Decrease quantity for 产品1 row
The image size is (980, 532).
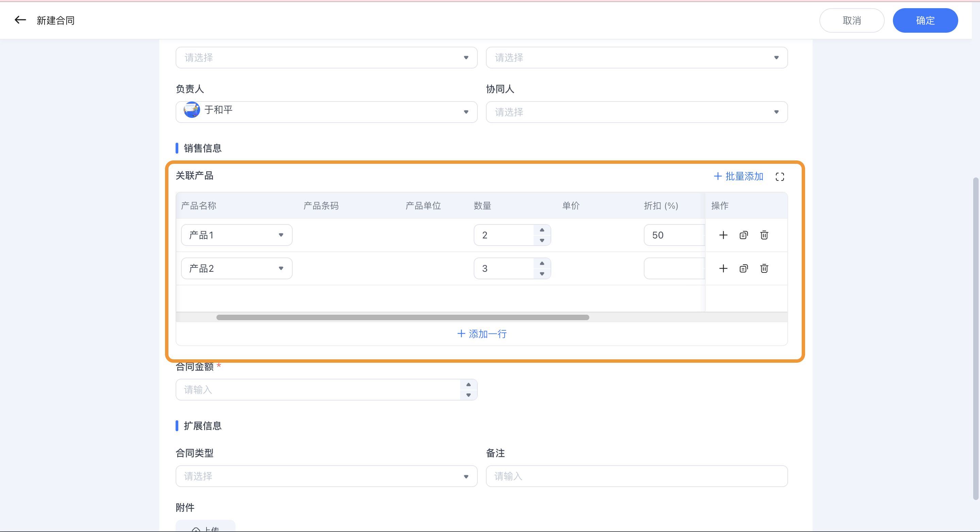tap(542, 240)
